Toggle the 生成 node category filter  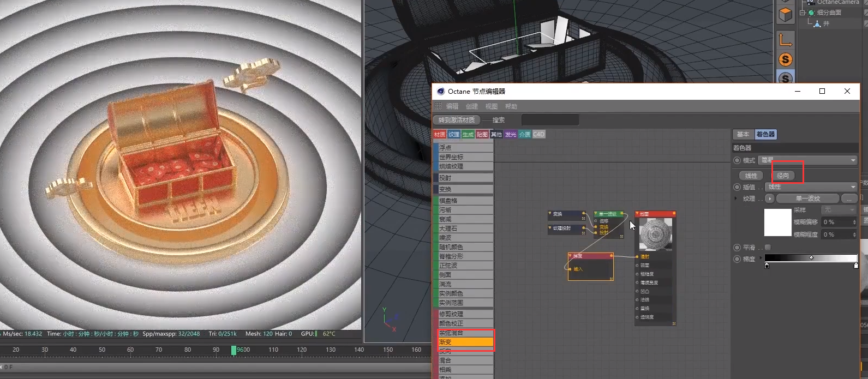468,134
